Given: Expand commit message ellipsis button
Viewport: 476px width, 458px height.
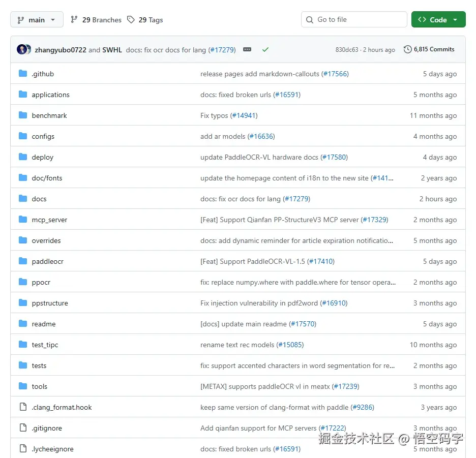Looking at the screenshot, I should pyautogui.click(x=247, y=49).
